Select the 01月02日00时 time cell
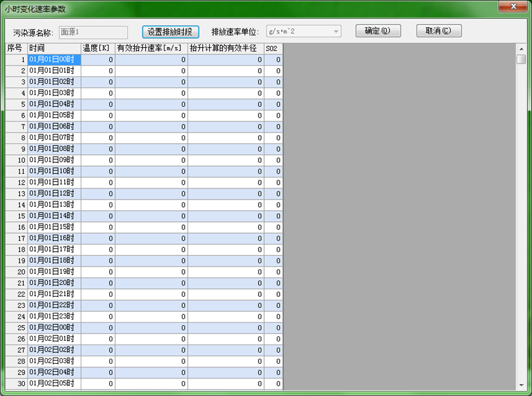The width and height of the screenshot is (532, 396). pos(54,328)
